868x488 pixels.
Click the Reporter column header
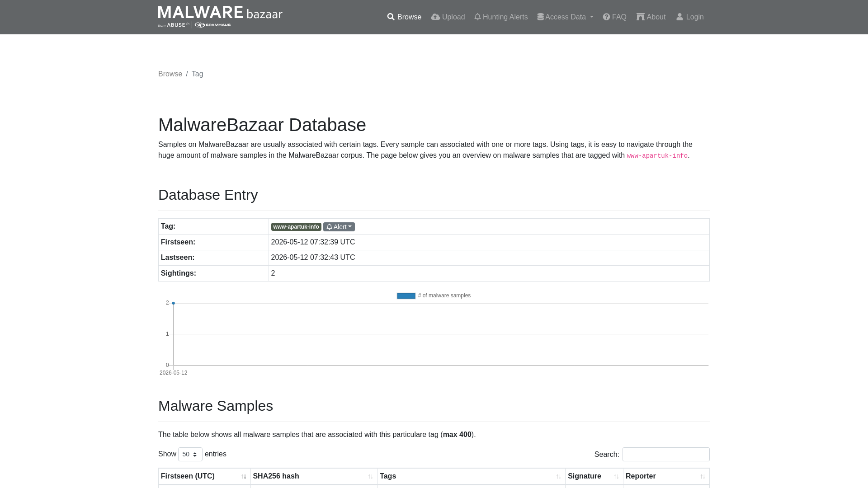coord(666,476)
